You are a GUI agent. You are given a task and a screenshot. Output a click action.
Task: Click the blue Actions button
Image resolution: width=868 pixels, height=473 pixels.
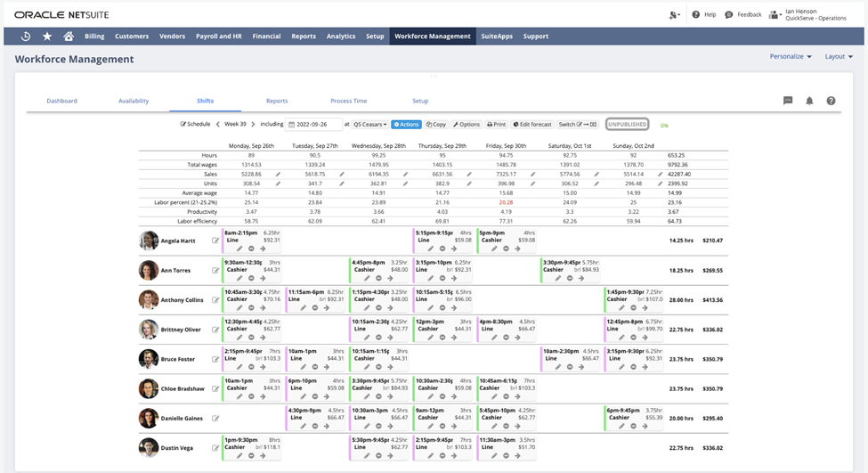pyautogui.click(x=406, y=125)
